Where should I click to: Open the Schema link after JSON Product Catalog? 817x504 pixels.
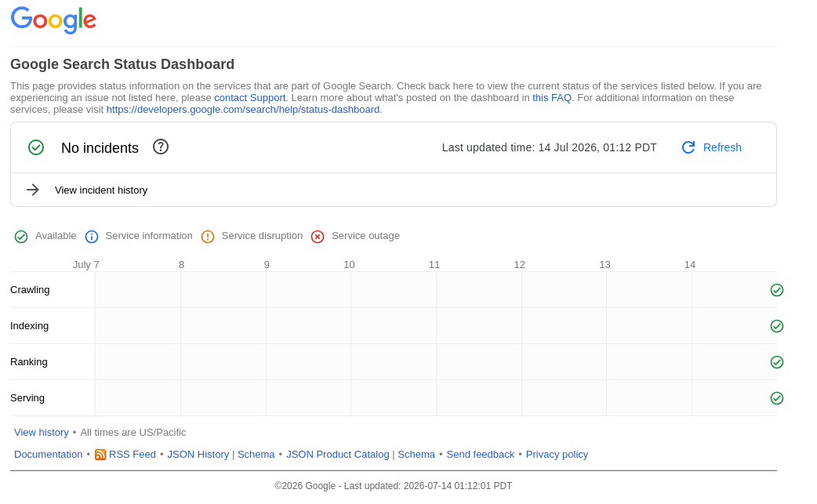pyautogui.click(x=416, y=454)
